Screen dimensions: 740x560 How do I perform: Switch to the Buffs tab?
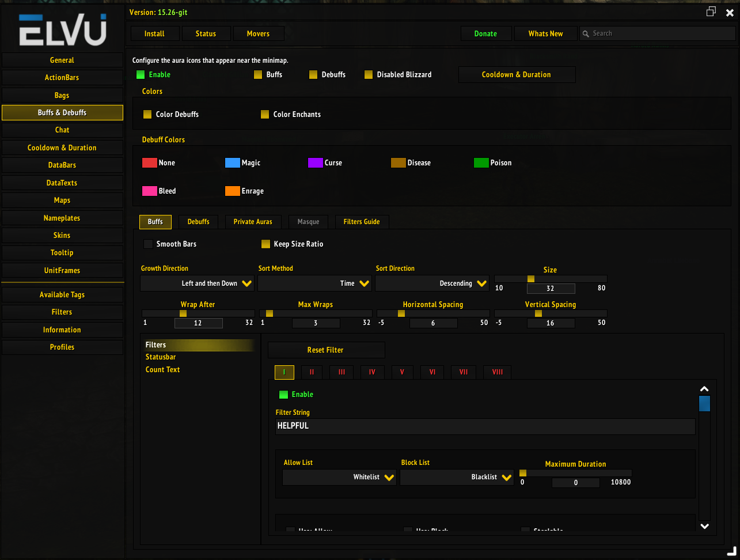pos(155,222)
